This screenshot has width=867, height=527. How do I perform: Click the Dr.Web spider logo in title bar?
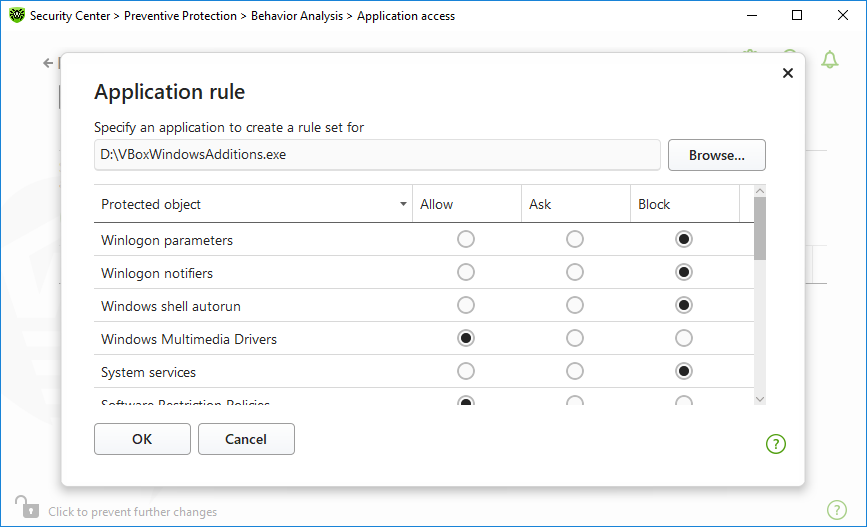[x=17, y=15]
